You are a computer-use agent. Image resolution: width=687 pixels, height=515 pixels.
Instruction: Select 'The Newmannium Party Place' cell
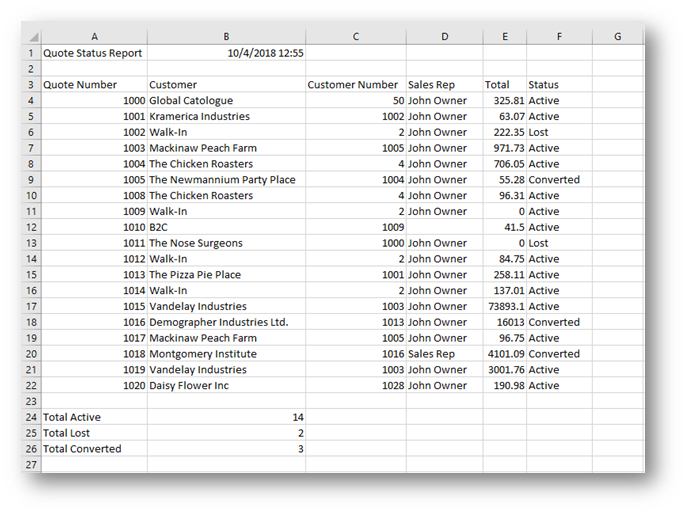coord(226,179)
